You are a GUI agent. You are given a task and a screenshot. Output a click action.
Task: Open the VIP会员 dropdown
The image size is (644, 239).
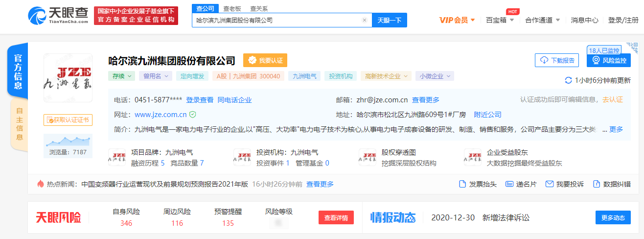tap(457, 20)
